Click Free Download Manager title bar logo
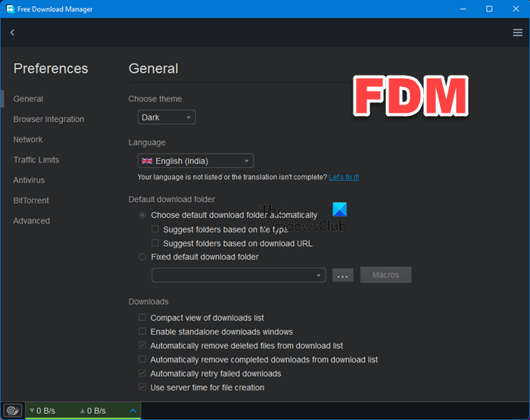Image resolution: width=530 pixels, height=420 pixels. pyautogui.click(x=10, y=9)
